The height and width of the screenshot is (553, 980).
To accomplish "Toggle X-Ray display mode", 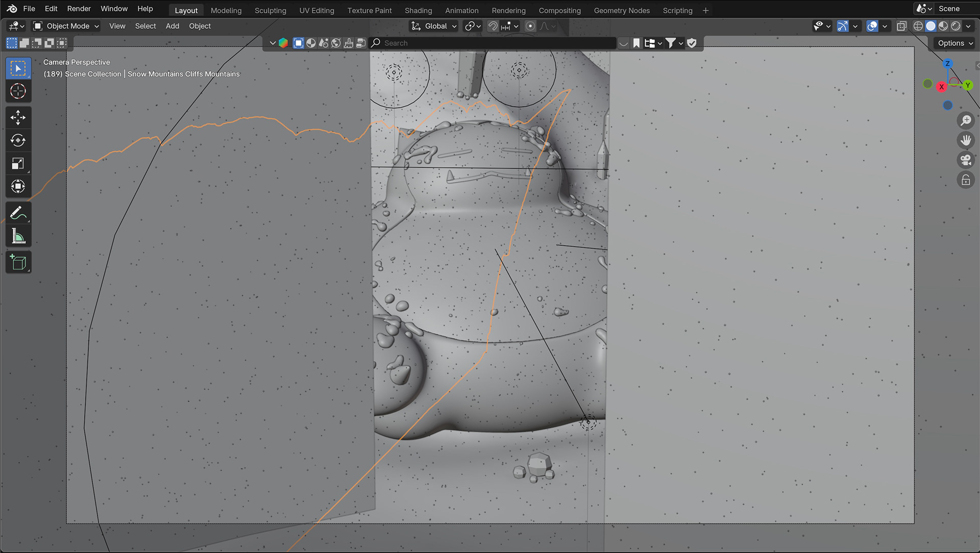I will [901, 26].
